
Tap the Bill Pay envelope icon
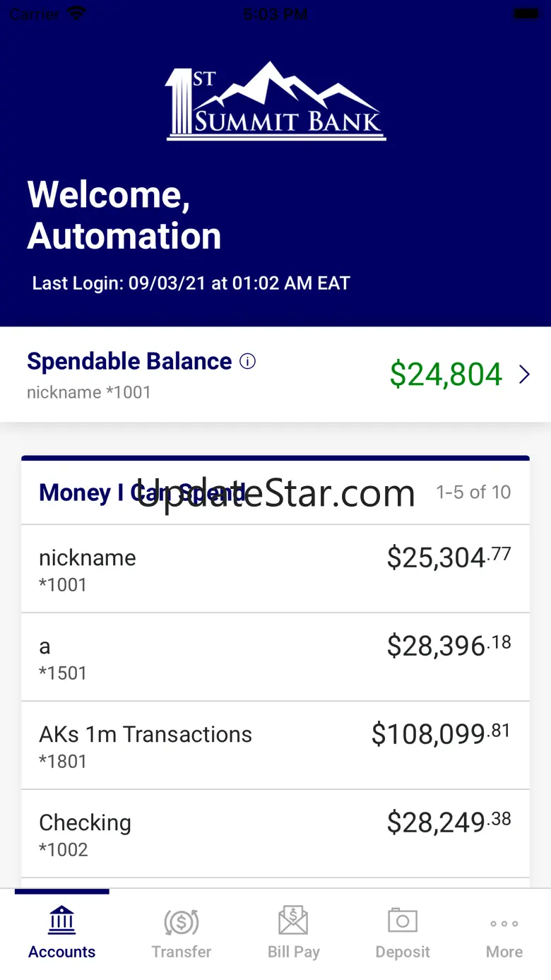[x=293, y=921]
